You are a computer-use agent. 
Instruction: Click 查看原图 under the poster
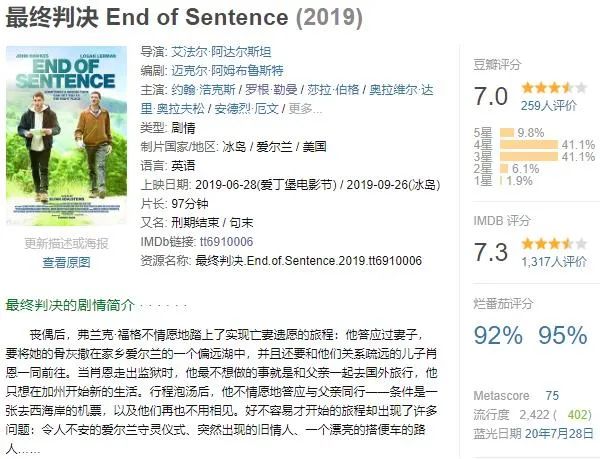pos(66,263)
